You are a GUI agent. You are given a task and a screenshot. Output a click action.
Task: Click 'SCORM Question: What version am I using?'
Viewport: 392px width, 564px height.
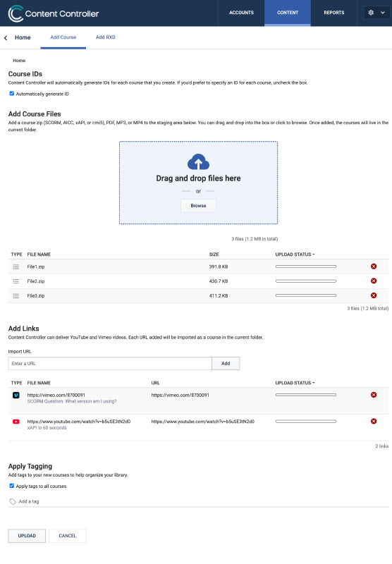72,401
